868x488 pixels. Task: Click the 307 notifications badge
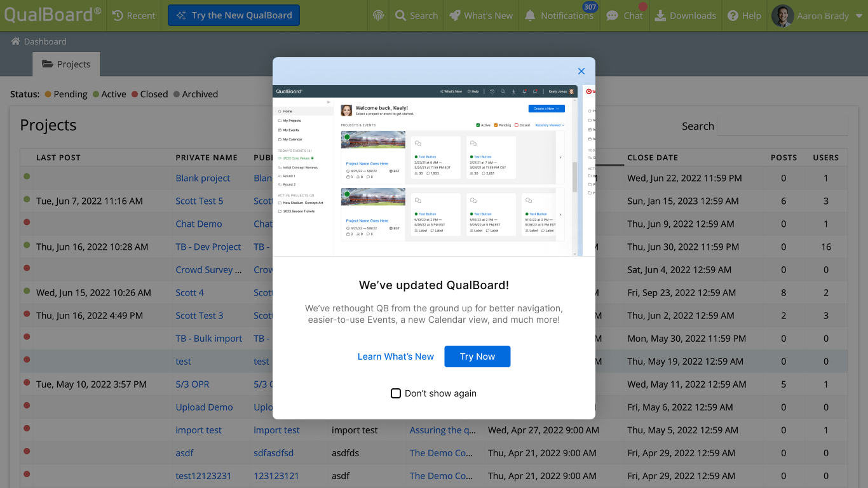click(590, 7)
